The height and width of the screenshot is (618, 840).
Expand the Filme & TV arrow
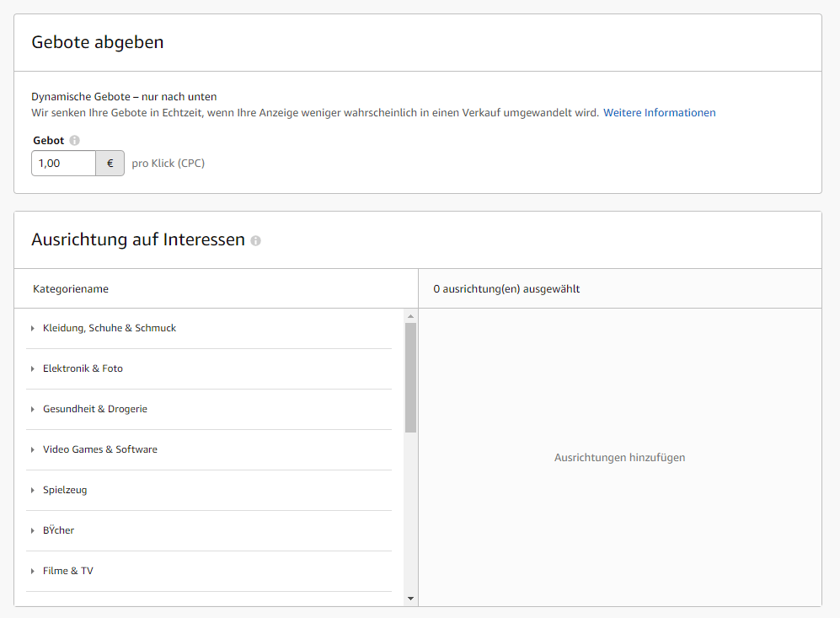[x=33, y=571]
